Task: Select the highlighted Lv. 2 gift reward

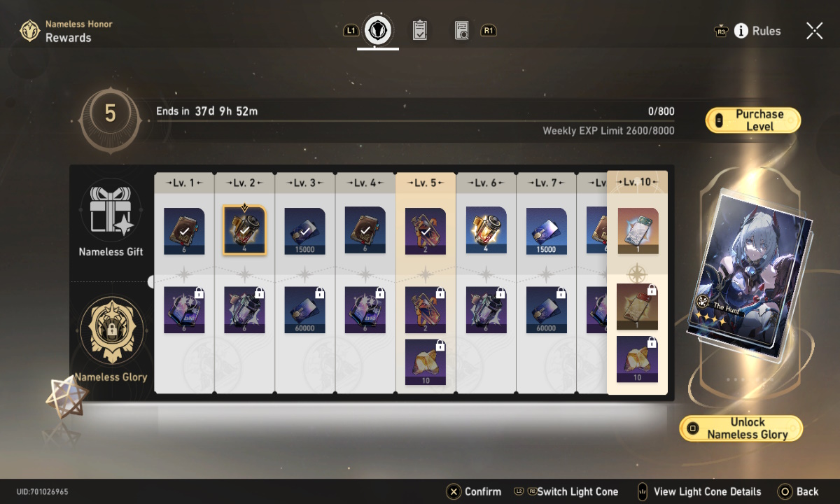Action: [245, 230]
